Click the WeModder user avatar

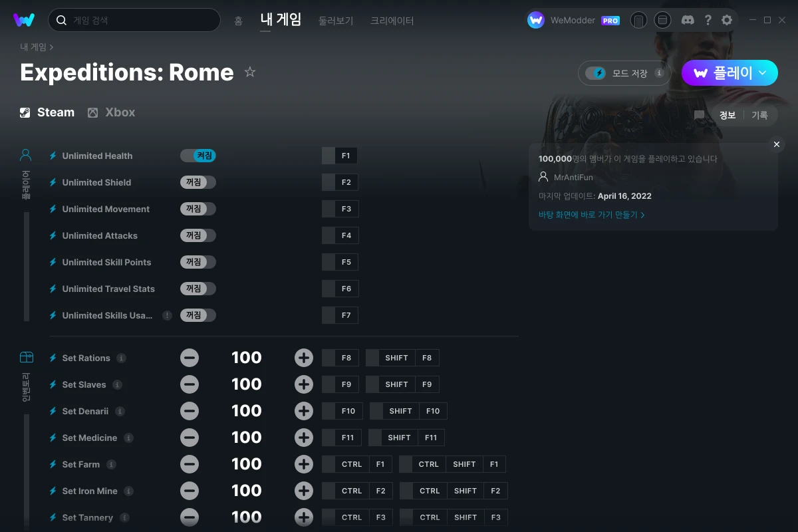(x=536, y=20)
